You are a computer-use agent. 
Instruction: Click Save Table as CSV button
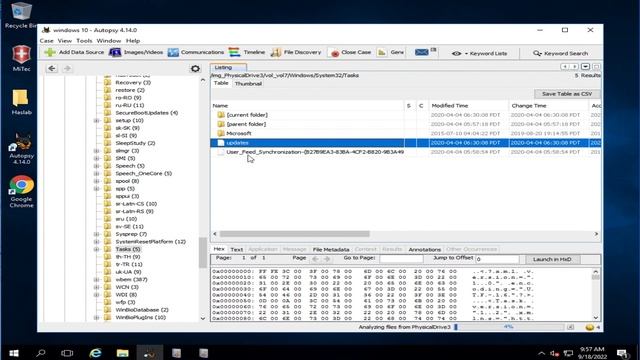pyautogui.click(x=567, y=94)
